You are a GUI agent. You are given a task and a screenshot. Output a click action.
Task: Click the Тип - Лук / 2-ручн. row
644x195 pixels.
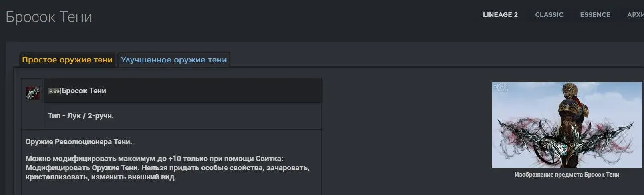click(x=183, y=116)
